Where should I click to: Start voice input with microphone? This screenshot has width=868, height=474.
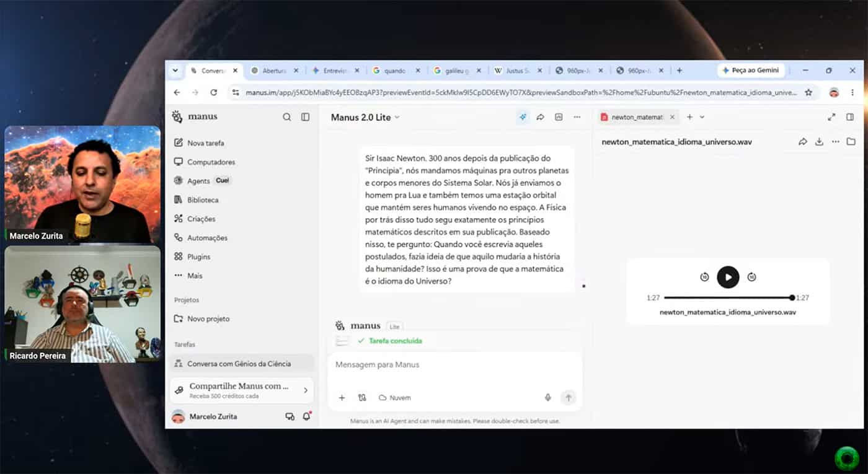coord(548,398)
